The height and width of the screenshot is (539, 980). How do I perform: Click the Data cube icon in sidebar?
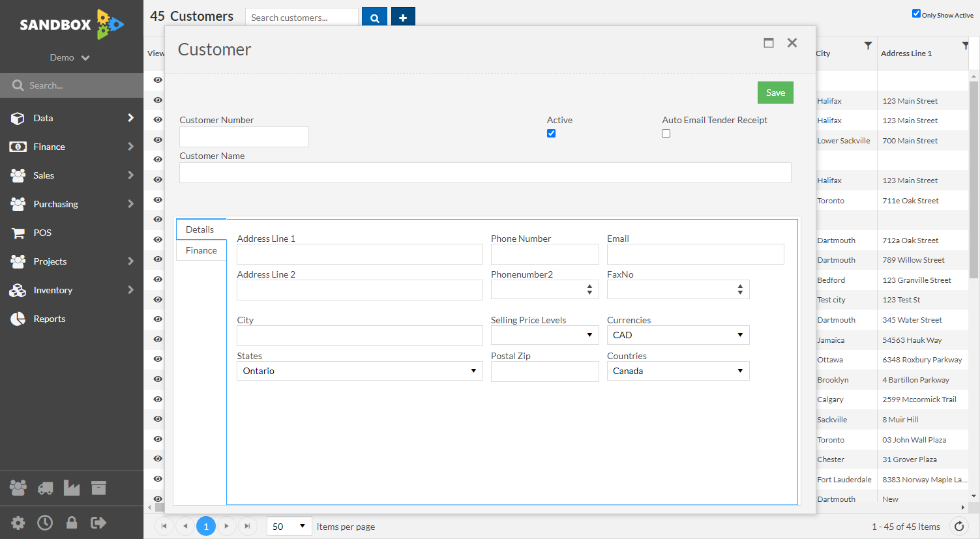(x=18, y=118)
